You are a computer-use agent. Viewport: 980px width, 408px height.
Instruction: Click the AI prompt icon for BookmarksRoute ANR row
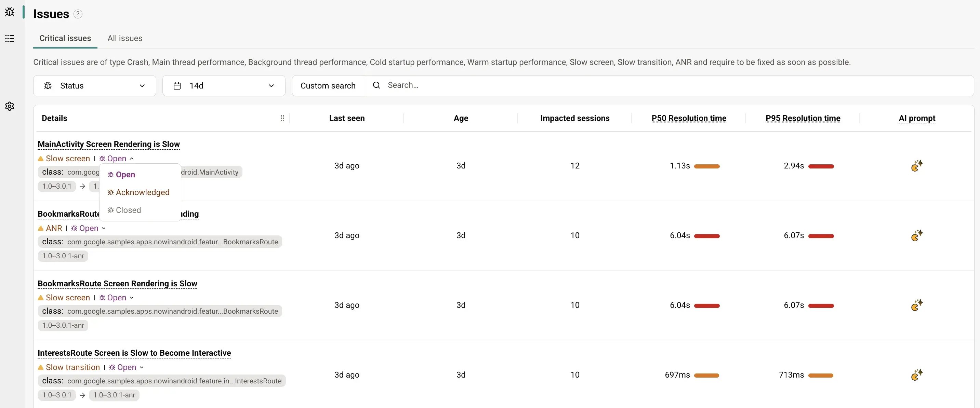click(x=917, y=235)
